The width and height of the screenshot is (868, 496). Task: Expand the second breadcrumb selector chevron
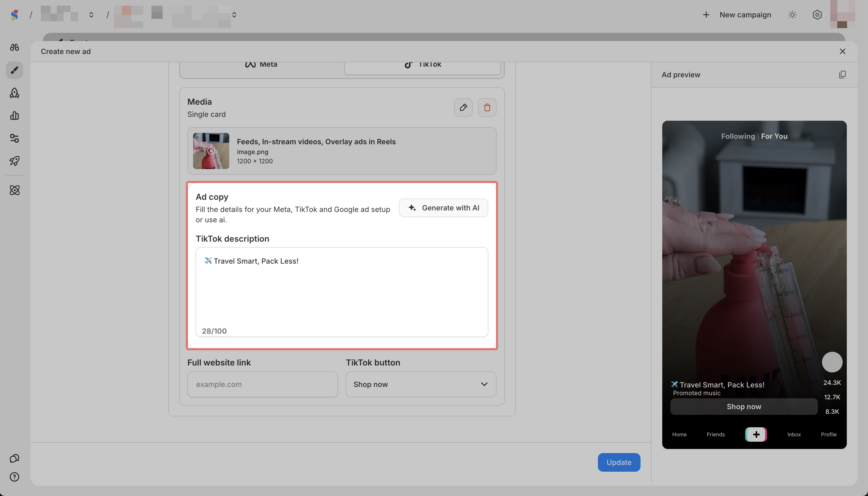point(234,15)
